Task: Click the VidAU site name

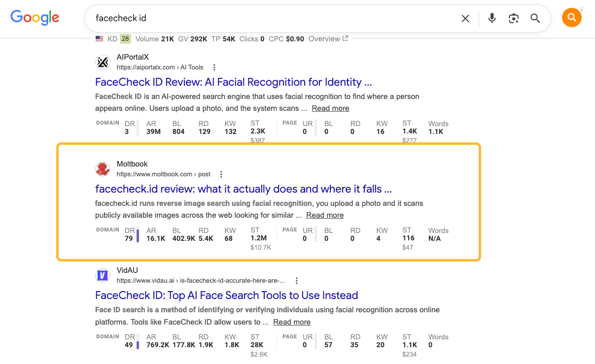Action: (x=128, y=270)
